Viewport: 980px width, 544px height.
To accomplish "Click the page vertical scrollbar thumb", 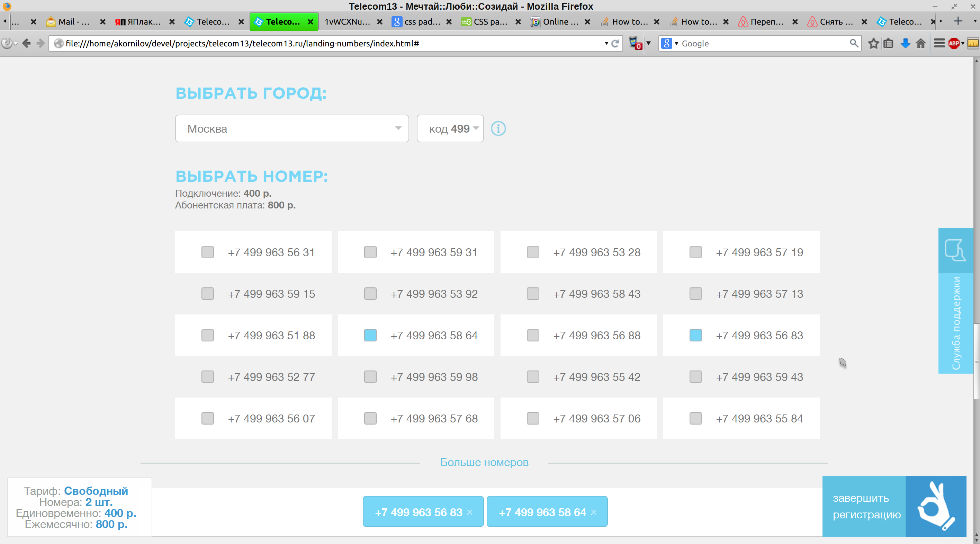I will (x=977, y=361).
